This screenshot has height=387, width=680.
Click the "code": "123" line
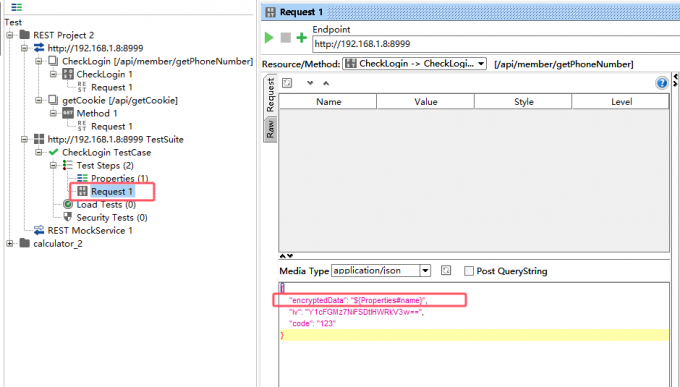click(x=312, y=324)
